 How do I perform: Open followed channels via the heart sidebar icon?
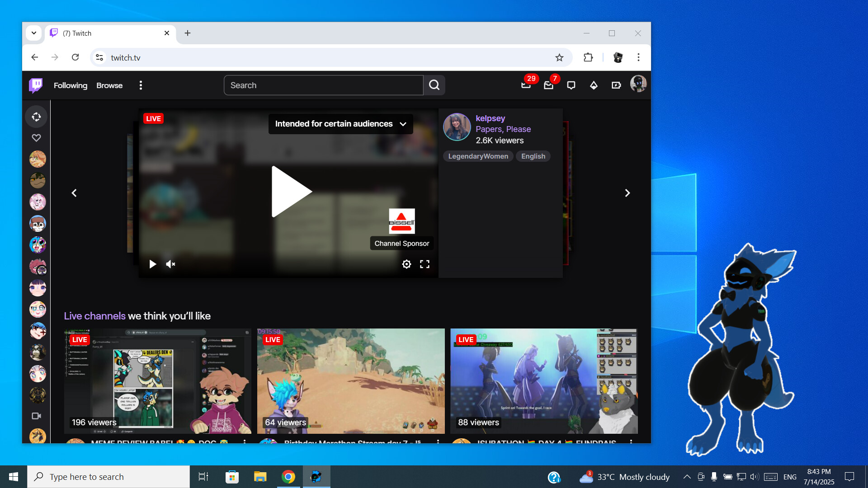coord(36,137)
